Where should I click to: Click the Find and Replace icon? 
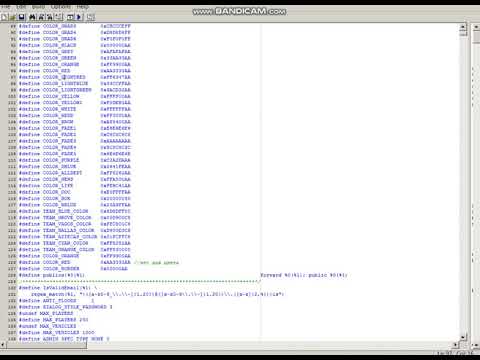[50, 17]
